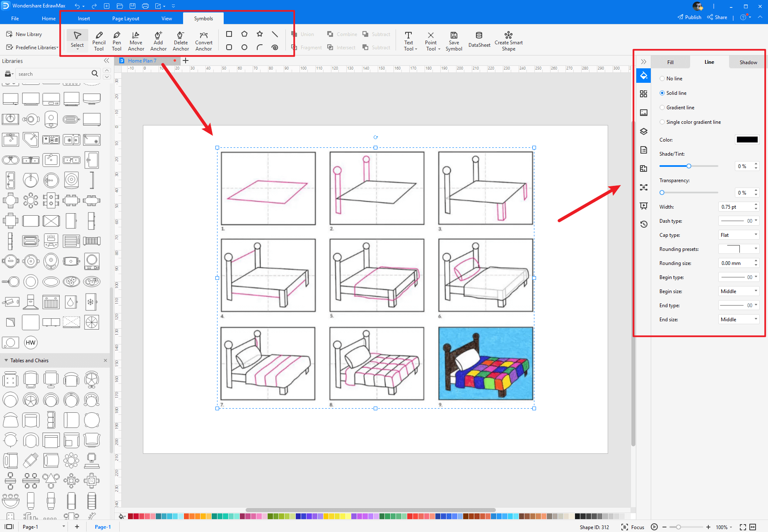Click the black line color swatch

[x=747, y=140]
